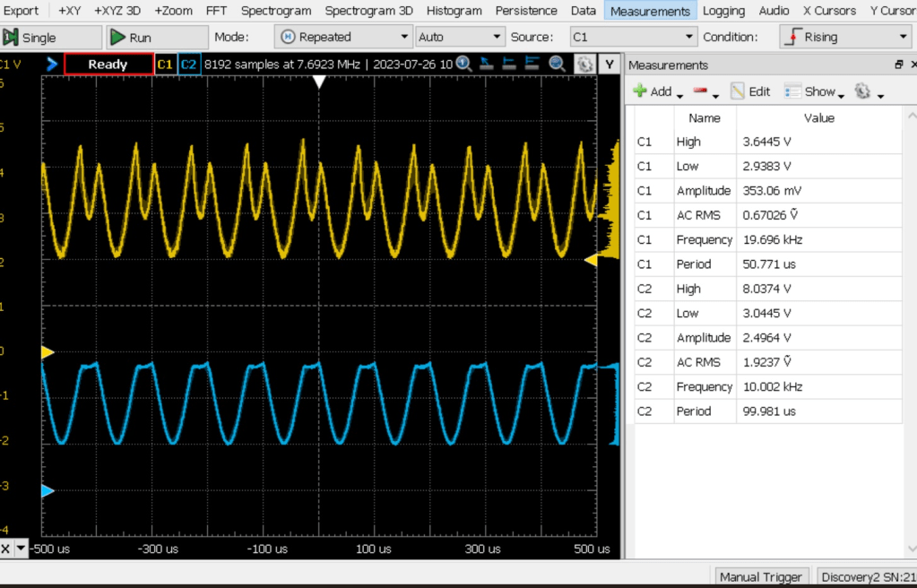Undock the Measurements panel
The height and width of the screenshot is (588, 917).
899,65
